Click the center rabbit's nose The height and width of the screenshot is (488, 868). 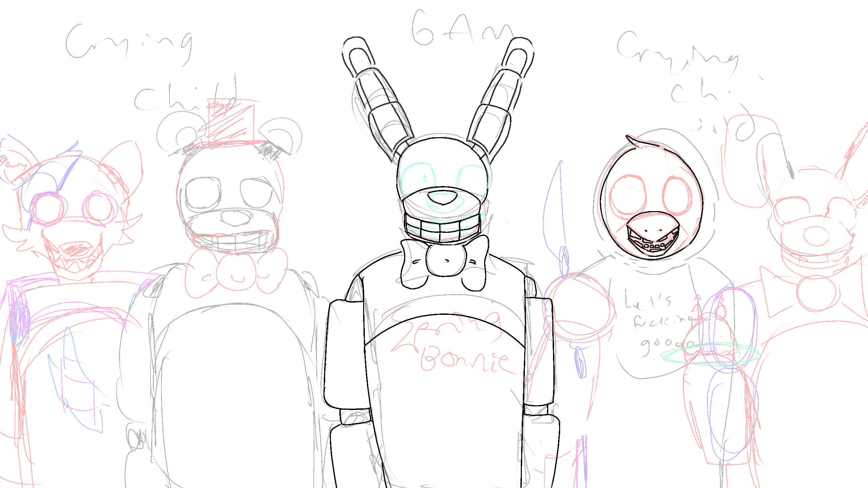(x=442, y=198)
